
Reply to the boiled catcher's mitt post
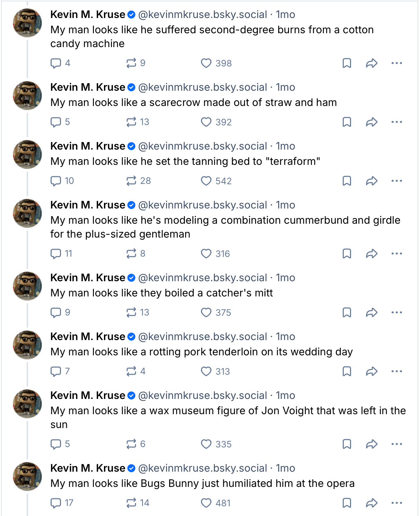[x=56, y=312]
